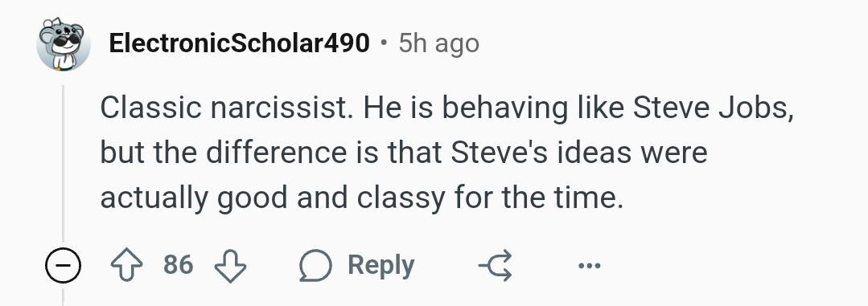Collapse the comment thread with the minus circle
Viewport: 868px width, 306px height.
[x=63, y=265]
